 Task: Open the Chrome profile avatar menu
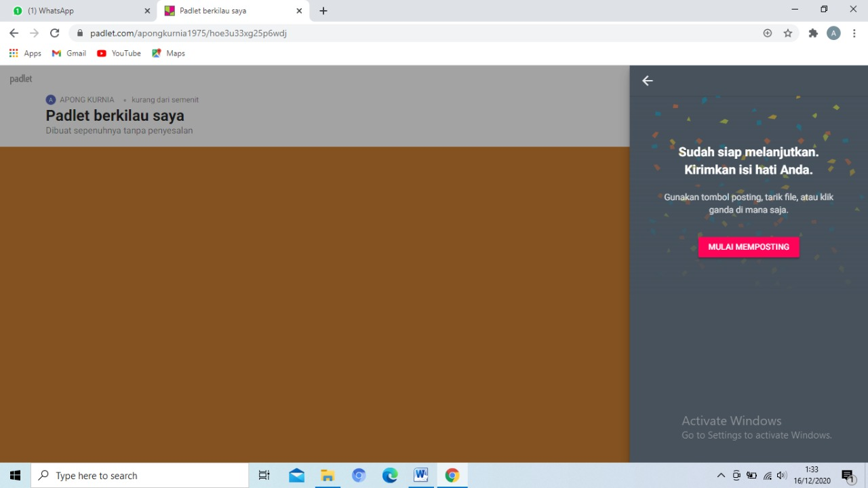coord(833,33)
